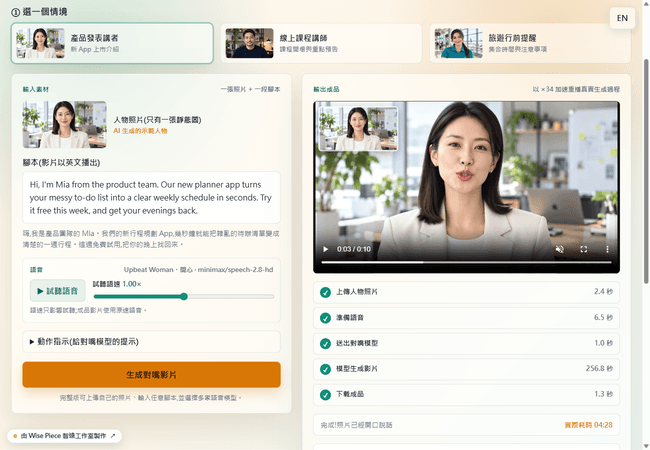Open the video more-options menu
This screenshot has height=450, width=650.
click(x=607, y=249)
